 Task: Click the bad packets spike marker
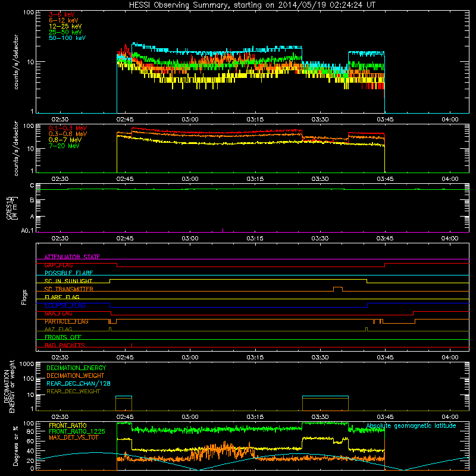pyautogui.click(x=131, y=345)
